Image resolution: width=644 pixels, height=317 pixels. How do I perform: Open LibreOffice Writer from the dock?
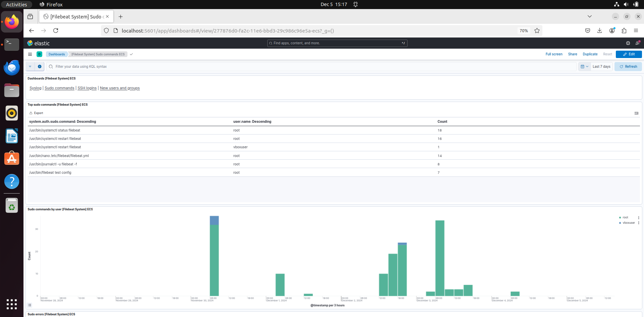(12, 136)
